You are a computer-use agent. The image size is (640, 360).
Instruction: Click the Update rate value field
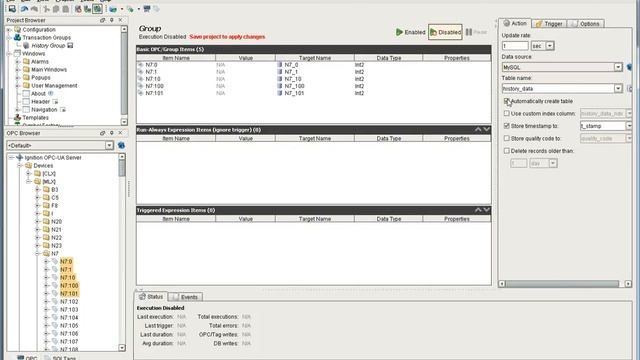[x=515, y=46]
